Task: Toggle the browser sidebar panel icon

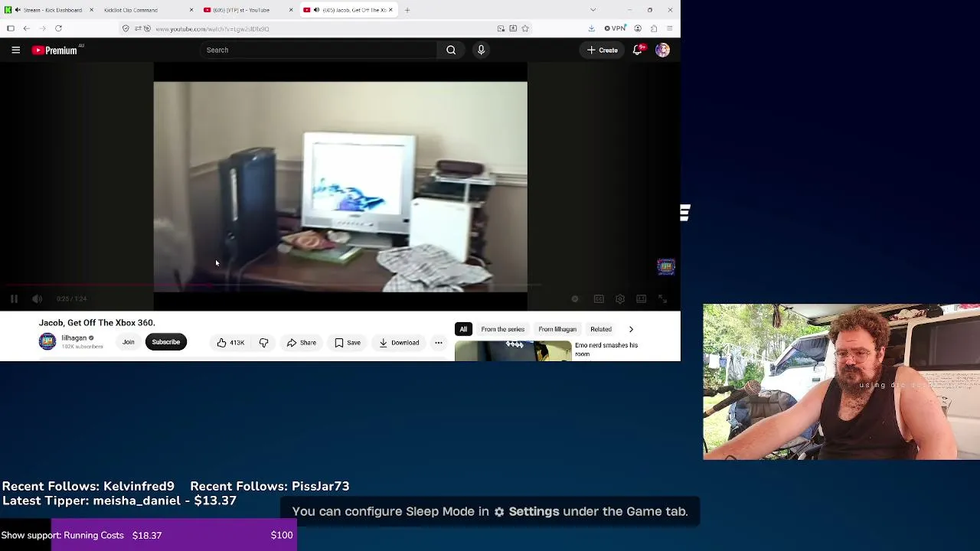Action: [11, 28]
